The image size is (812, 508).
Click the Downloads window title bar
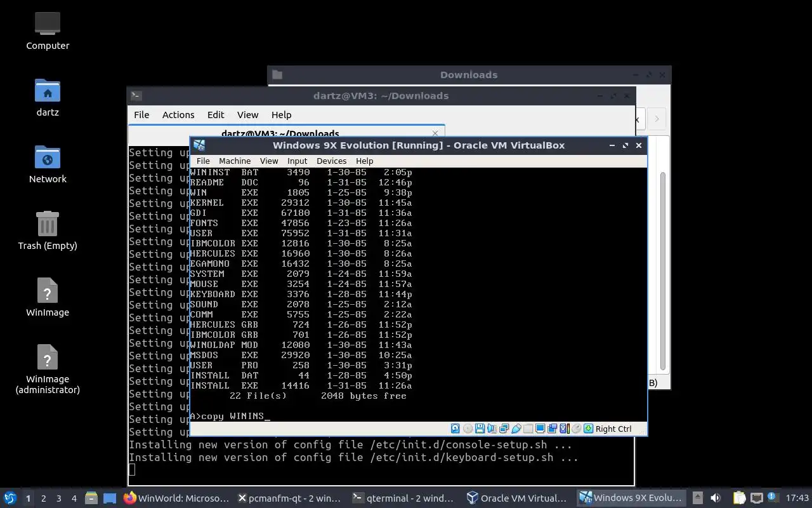click(469, 75)
